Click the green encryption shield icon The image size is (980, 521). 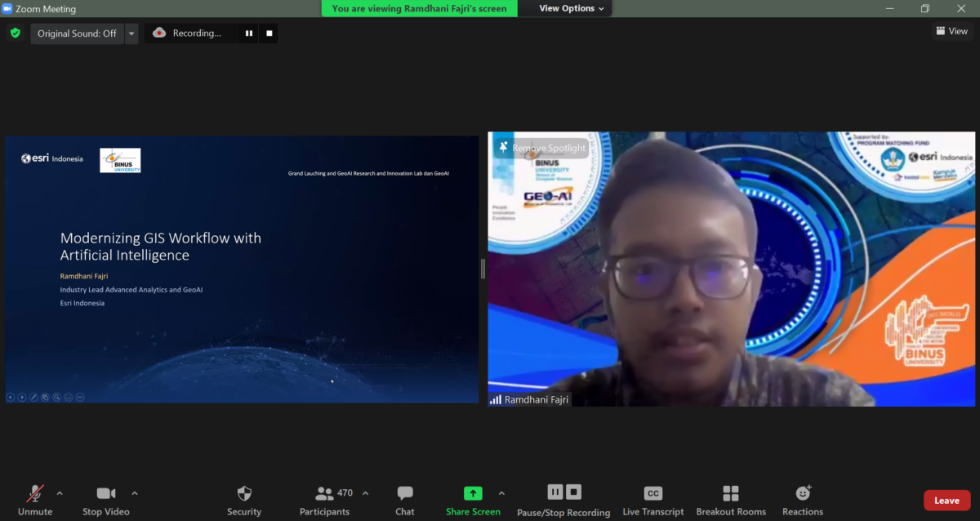click(x=15, y=33)
